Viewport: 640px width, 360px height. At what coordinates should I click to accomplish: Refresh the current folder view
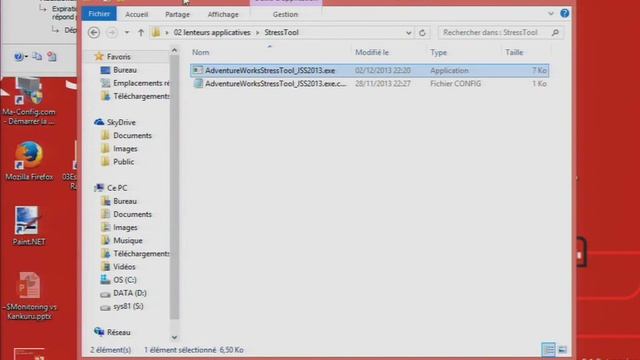pos(422,33)
